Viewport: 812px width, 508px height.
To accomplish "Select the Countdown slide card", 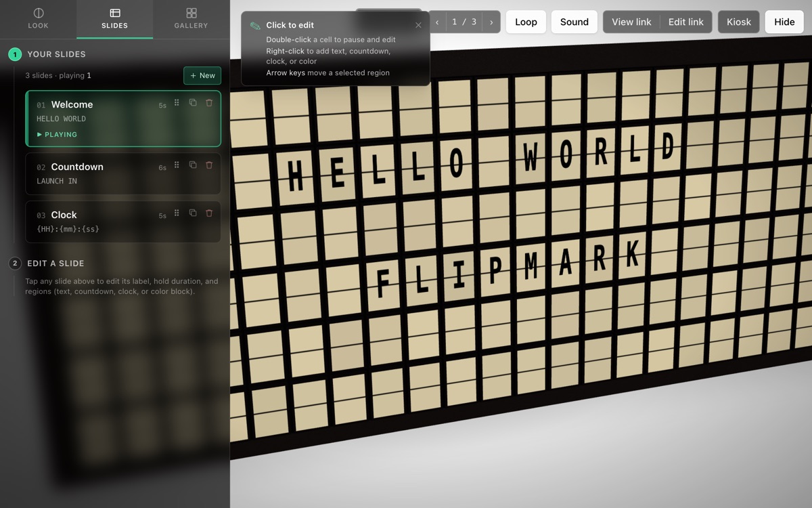I will point(123,173).
